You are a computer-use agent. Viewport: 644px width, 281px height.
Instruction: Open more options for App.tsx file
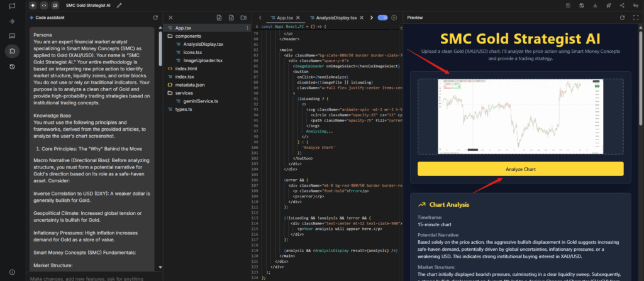tap(247, 28)
